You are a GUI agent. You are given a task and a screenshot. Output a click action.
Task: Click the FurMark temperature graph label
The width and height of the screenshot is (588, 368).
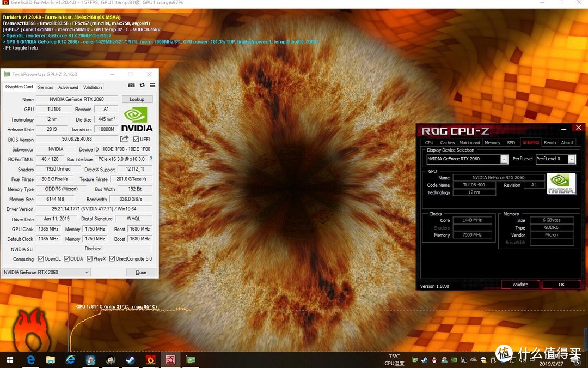tap(117, 307)
